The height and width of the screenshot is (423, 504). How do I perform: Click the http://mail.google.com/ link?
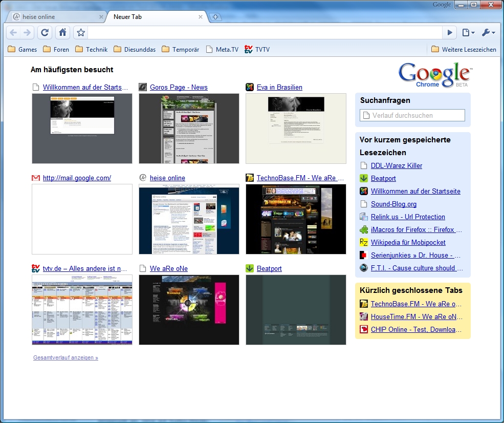coord(77,178)
